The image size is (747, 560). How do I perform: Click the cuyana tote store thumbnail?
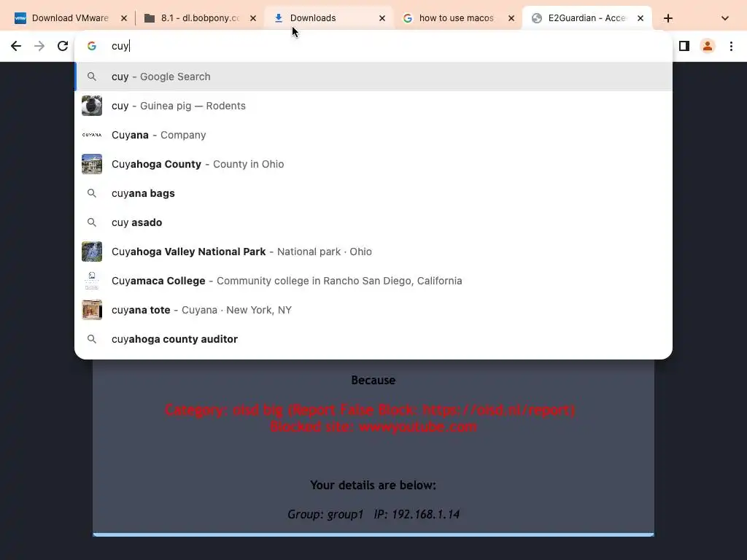click(92, 310)
